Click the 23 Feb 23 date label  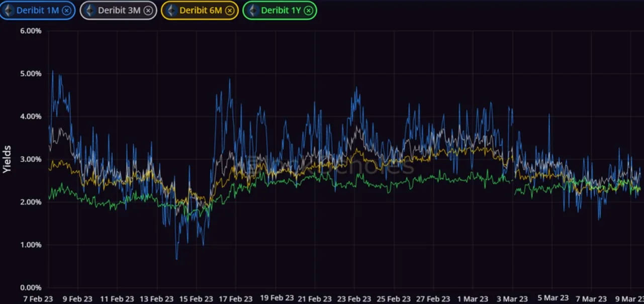click(x=354, y=298)
